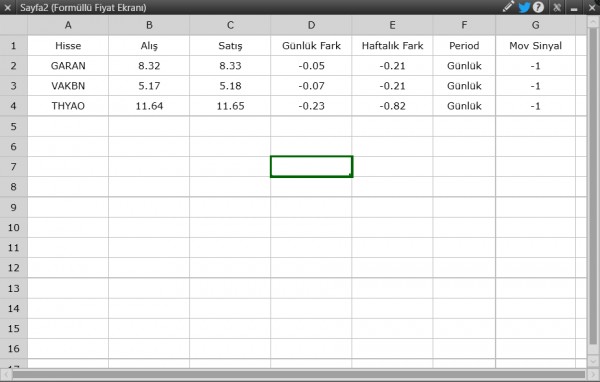Close window with top-right X icon
The width and height of the screenshot is (600, 382).
click(592, 7)
